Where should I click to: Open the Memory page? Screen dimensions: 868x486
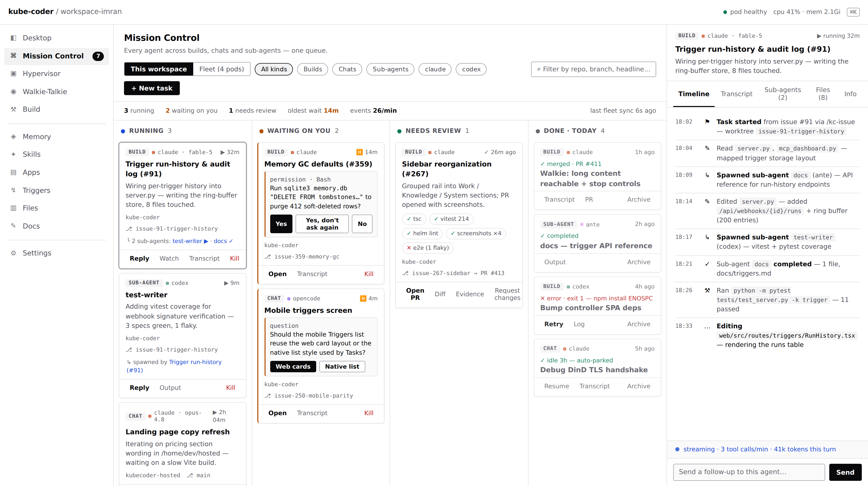pos(56,136)
